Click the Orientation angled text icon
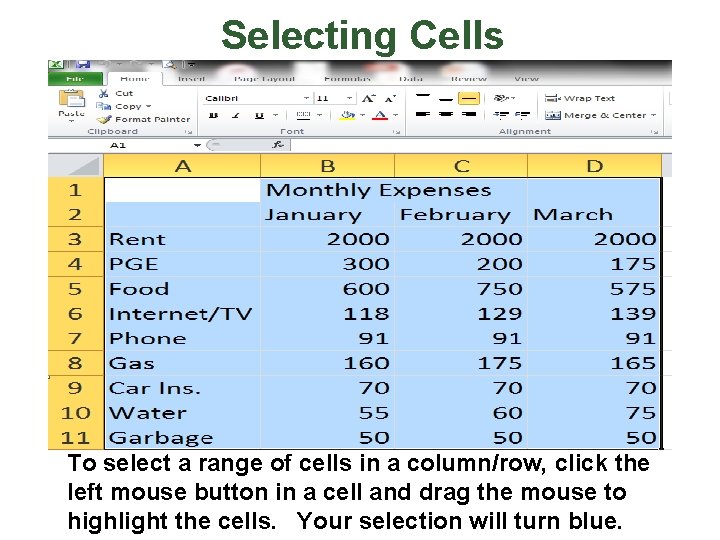This screenshot has height=540, width=720. point(502,98)
